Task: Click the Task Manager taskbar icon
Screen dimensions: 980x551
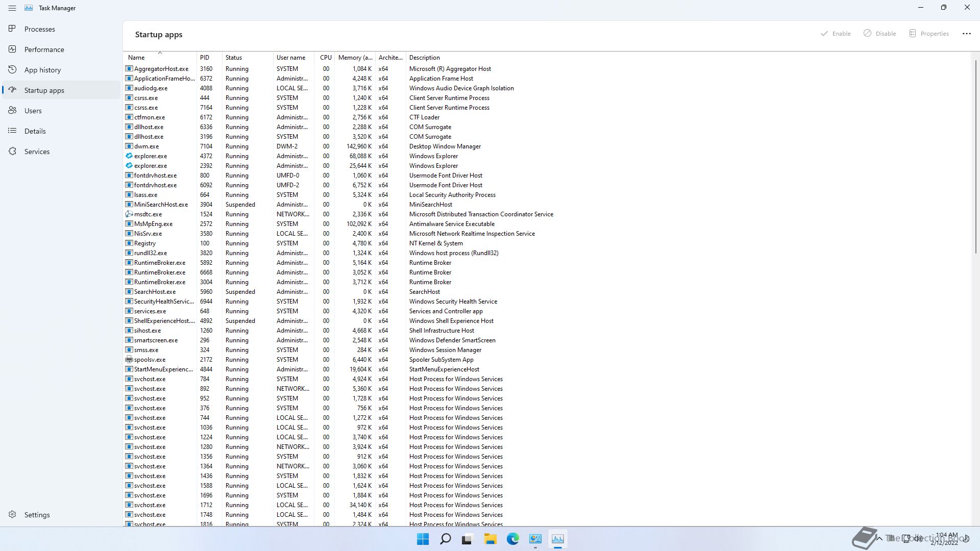Action: [557, 539]
